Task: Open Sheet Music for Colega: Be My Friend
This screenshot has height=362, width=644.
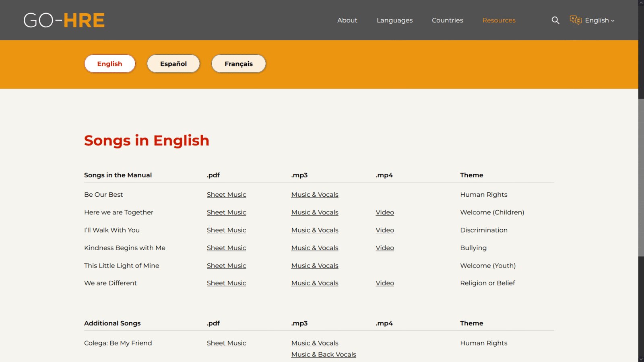Action: 226,343
